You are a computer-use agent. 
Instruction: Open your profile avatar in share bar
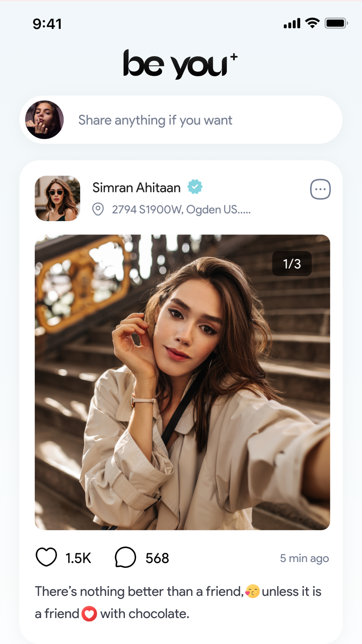click(44, 120)
